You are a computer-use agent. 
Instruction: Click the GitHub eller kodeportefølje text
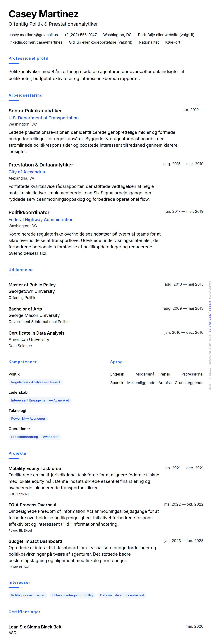coord(101,42)
